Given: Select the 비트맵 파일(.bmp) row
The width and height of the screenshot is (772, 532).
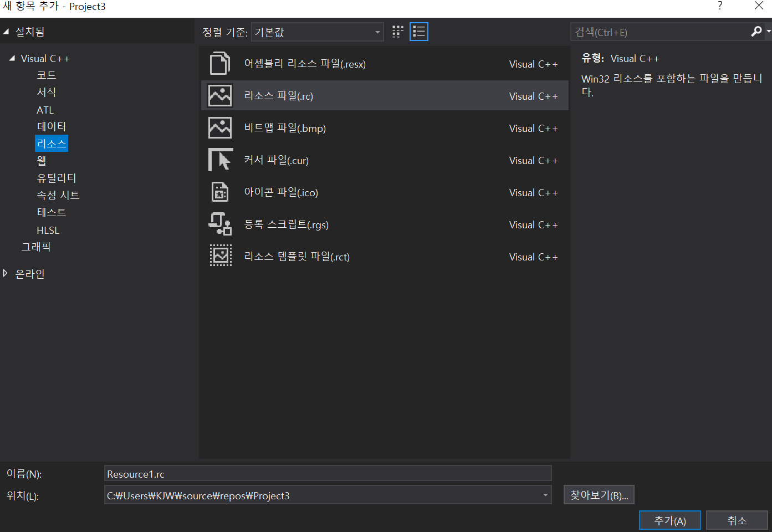Looking at the screenshot, I should tap(385, 128).
